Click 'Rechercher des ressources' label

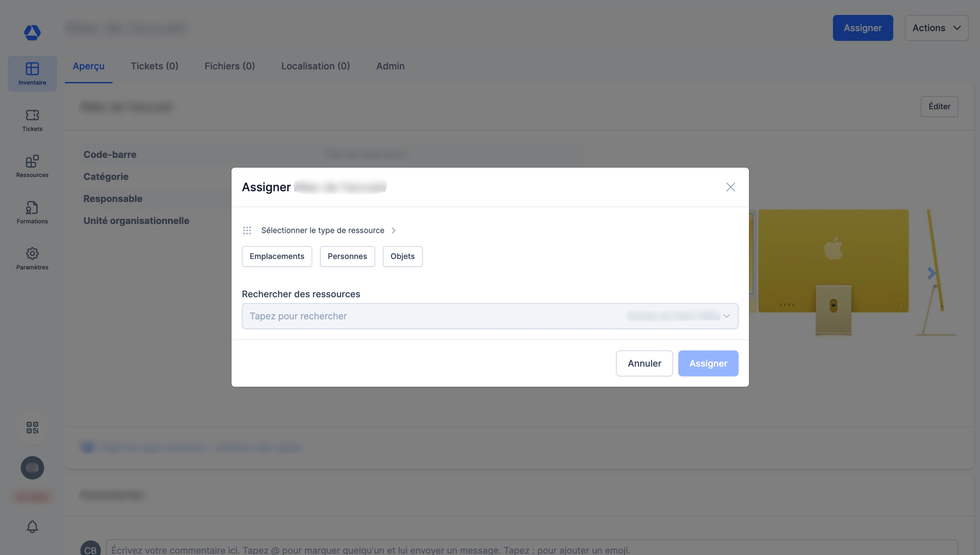(x=301, y=294)
